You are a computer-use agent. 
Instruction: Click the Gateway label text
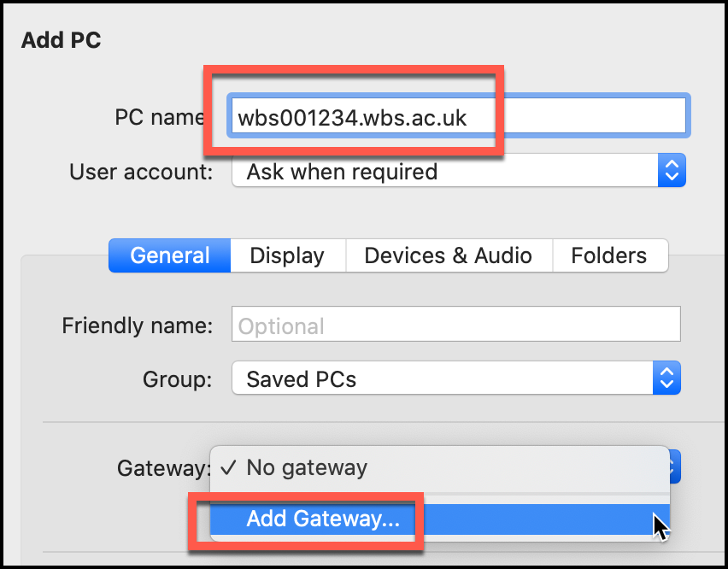point(163,467)
